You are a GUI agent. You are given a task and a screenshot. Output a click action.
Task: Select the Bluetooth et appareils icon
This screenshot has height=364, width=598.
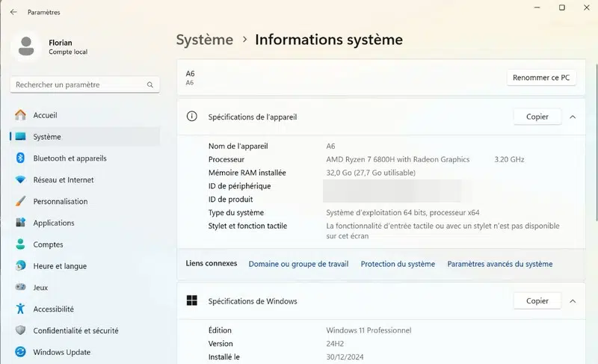[20, 158]
